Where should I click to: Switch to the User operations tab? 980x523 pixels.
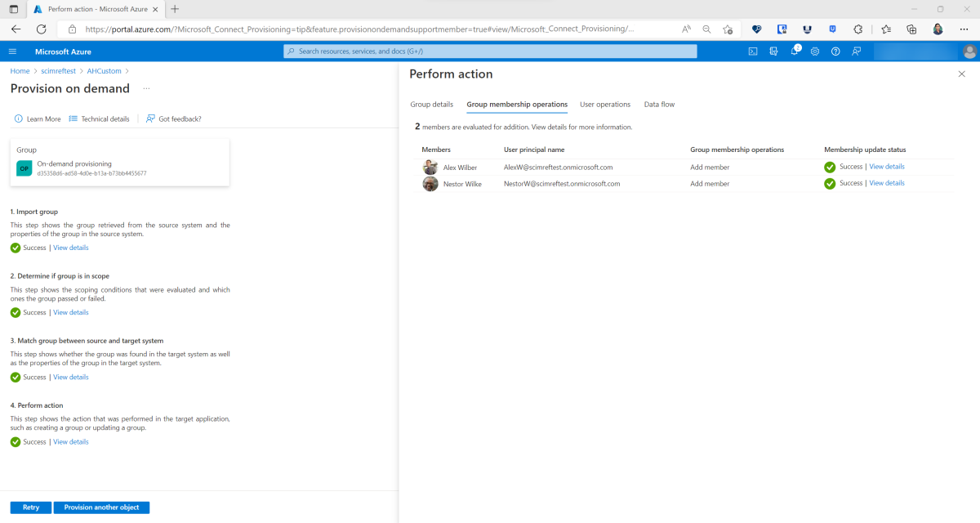pos(605,105)
